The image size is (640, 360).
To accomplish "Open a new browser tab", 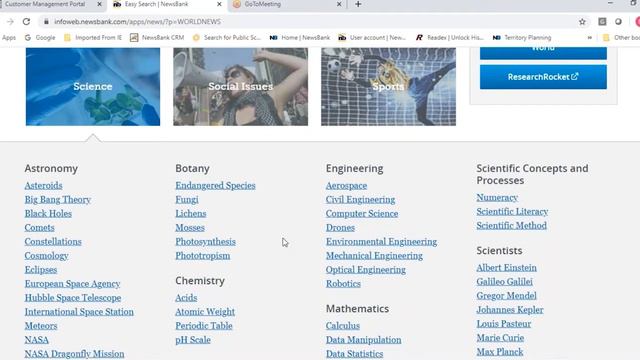I will (358, 4).
